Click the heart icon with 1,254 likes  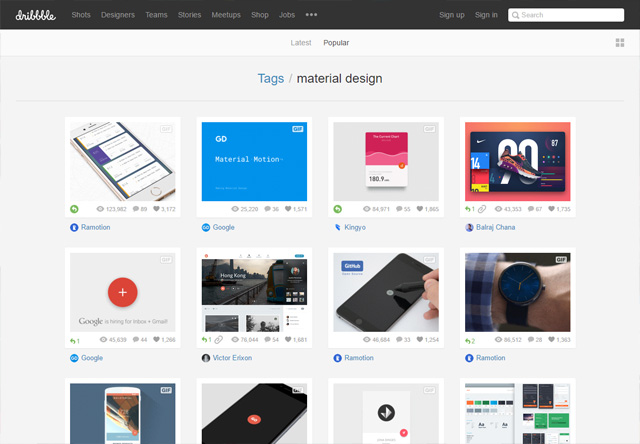pyautogui.click(x=420, y=339)
